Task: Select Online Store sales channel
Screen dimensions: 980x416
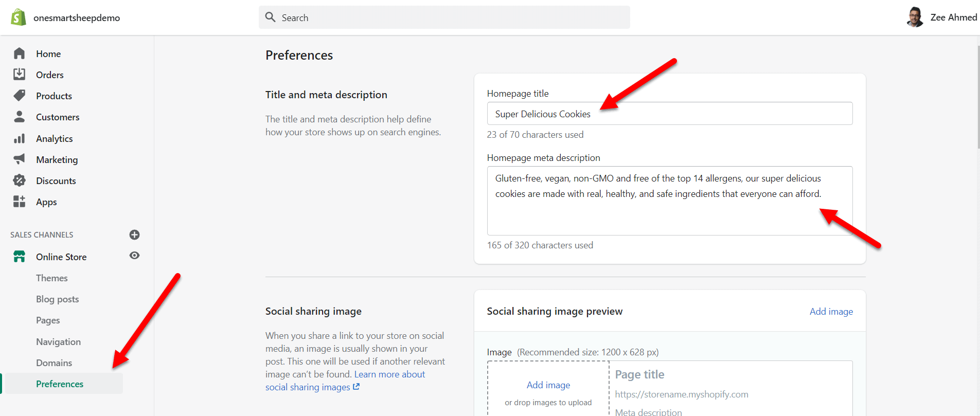Action: click(61, 257)
